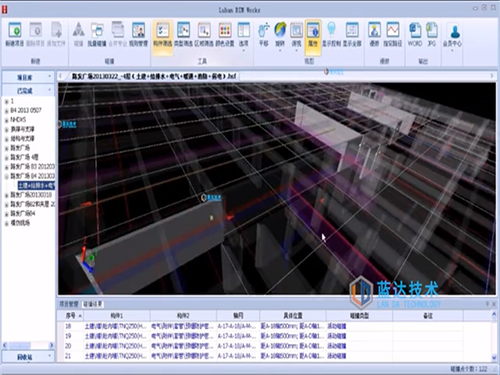The height and width of the screenshot is (375, 500).
Task: Select the 类型筛选 type filter icon
Action: [x=183, y=34]
